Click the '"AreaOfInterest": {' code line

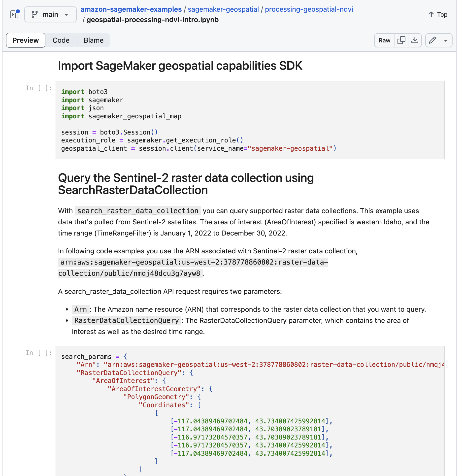[x=129, y=381]
